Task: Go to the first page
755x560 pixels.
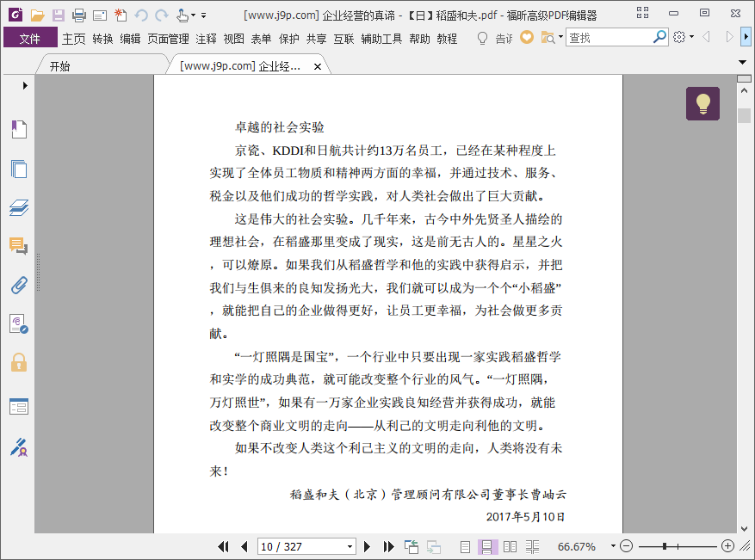Action: click(223, 546)
